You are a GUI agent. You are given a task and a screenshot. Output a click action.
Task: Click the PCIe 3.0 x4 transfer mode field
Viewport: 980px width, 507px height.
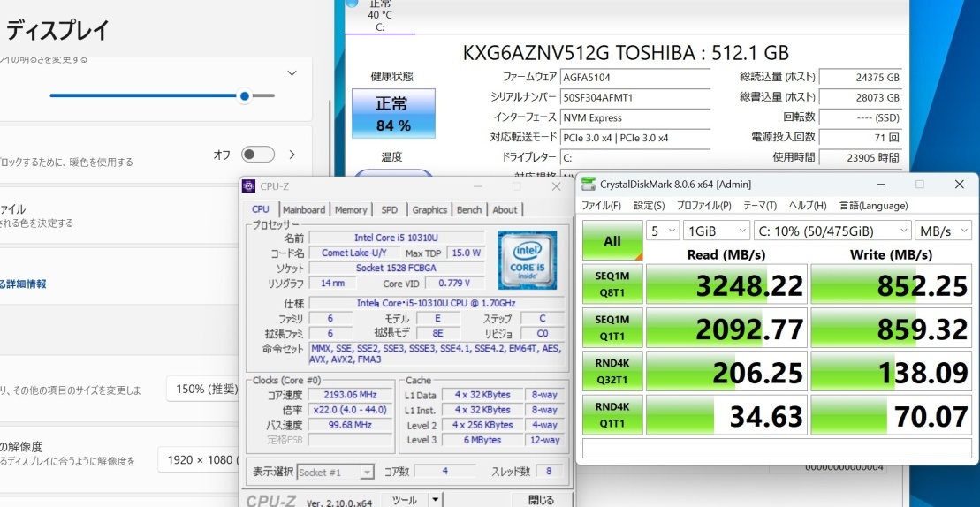tap(635, 138)
